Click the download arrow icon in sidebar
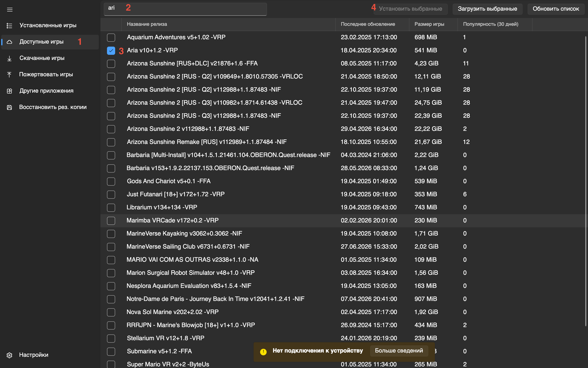 [x=9, y=58]
